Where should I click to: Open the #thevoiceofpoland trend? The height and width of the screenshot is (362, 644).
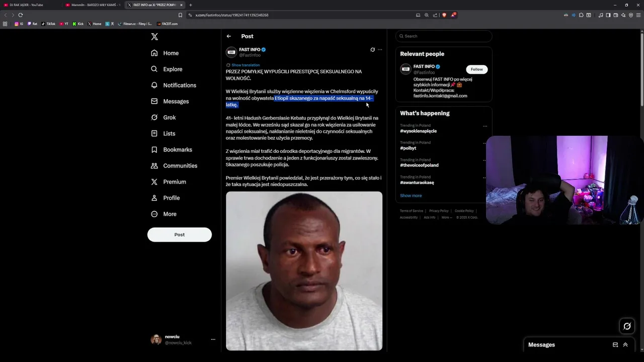tap(419, 165)
